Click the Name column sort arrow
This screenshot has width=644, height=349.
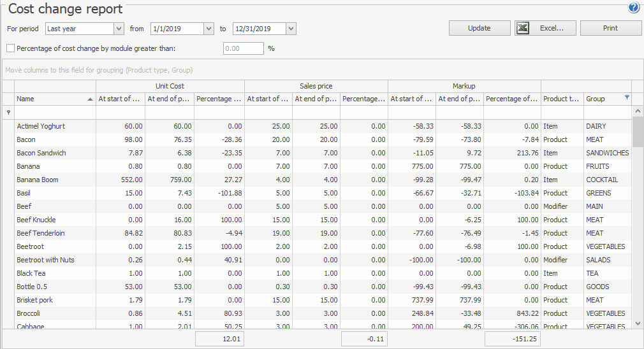(89, 99)
